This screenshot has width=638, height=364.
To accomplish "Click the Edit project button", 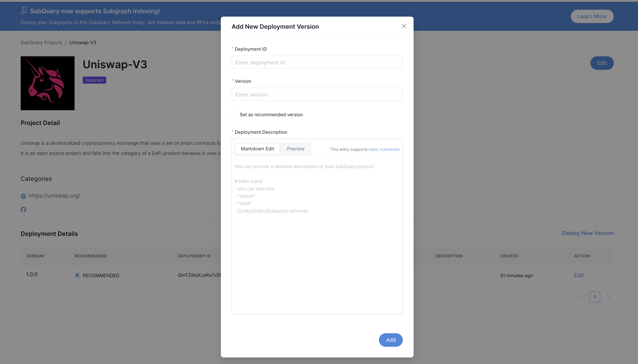I will click(602, 63).
